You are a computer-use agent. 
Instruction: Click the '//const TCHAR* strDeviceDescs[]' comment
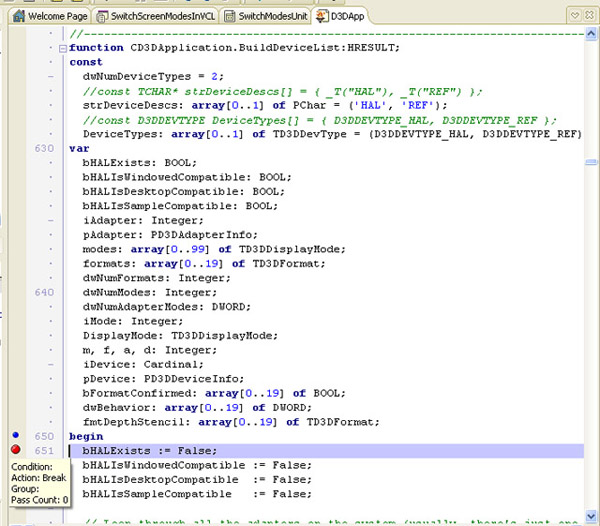click(x=283, y=91)
